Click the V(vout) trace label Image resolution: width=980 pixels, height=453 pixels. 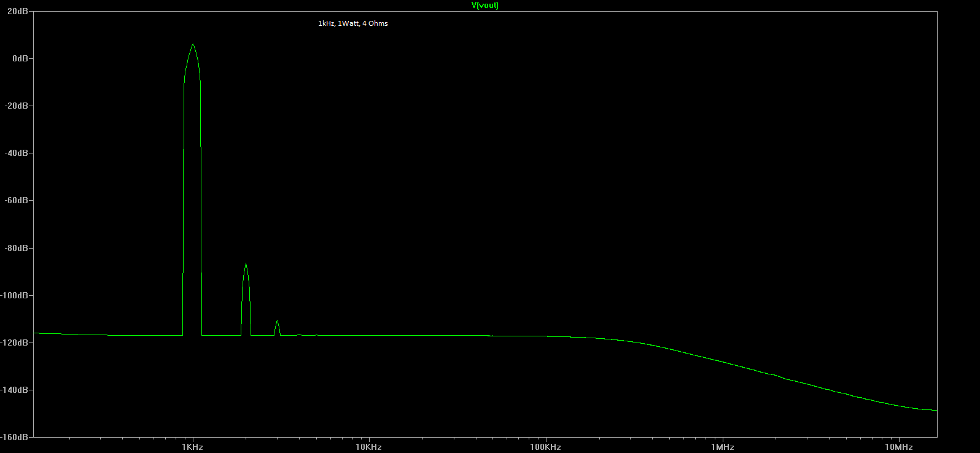[484, 6]
